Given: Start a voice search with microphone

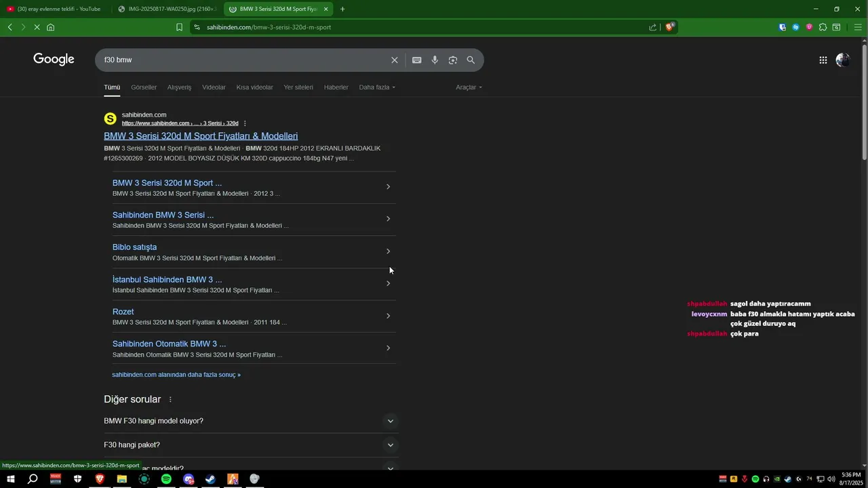Looking at the screenshot, I should (435, 60).
